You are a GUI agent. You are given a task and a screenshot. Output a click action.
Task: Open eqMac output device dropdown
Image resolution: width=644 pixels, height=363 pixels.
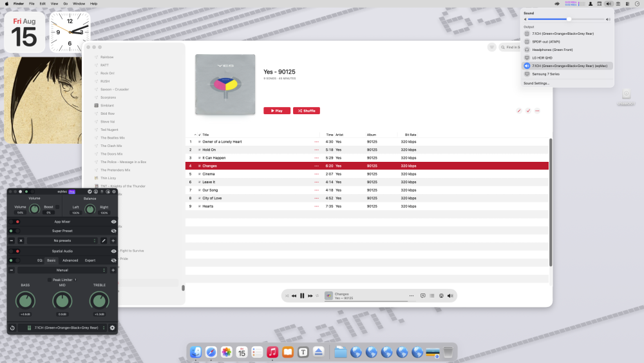tap(62, 328)
